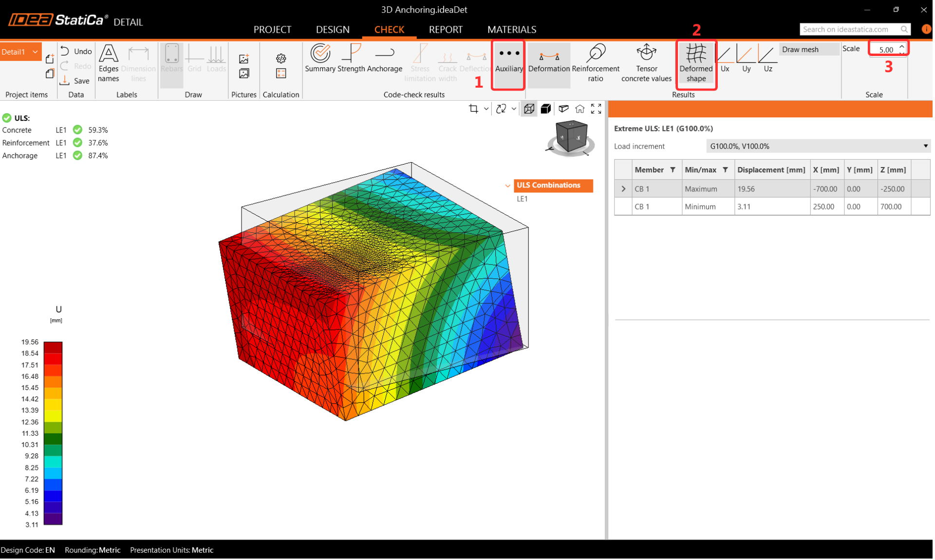Show Strength check results
Screen dimensions: 935x560
click(351, 58)
